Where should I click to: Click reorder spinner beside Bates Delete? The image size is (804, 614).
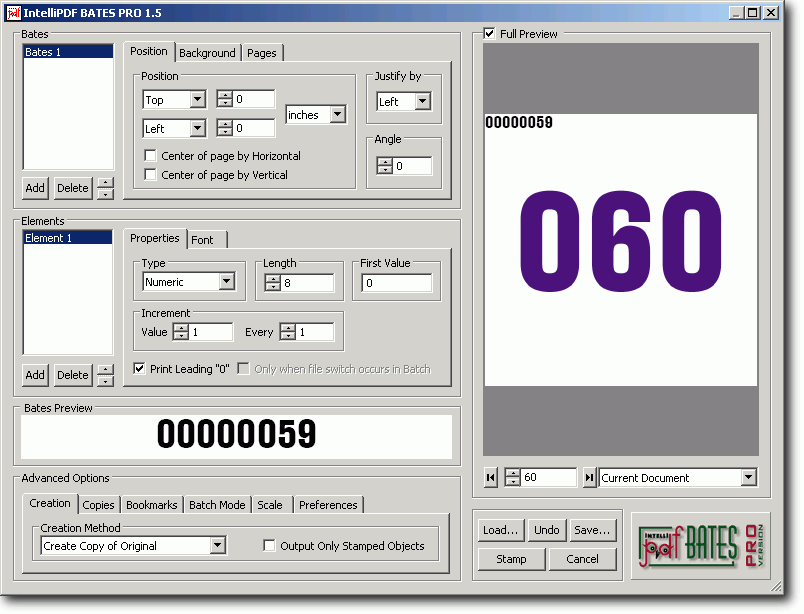(x=105, y=188)
